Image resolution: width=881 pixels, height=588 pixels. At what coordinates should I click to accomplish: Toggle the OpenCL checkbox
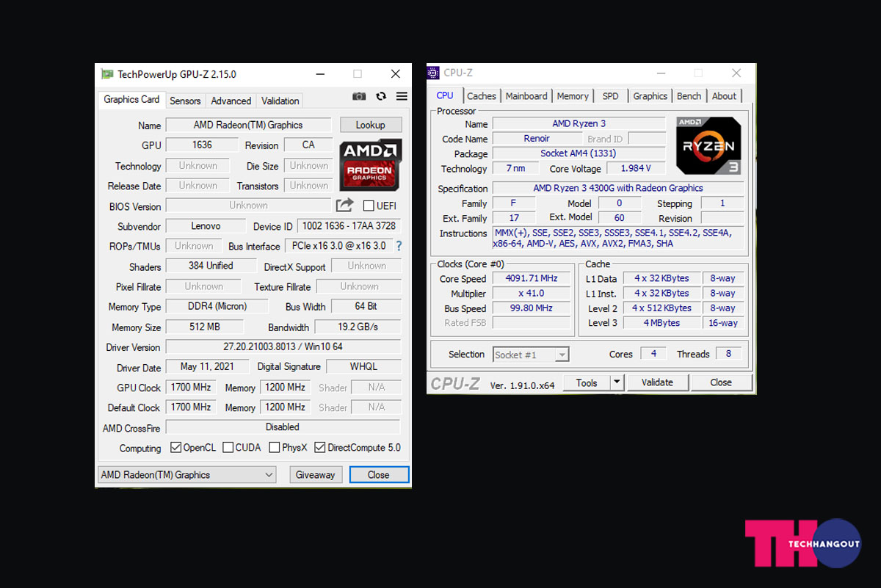[176, 447]
